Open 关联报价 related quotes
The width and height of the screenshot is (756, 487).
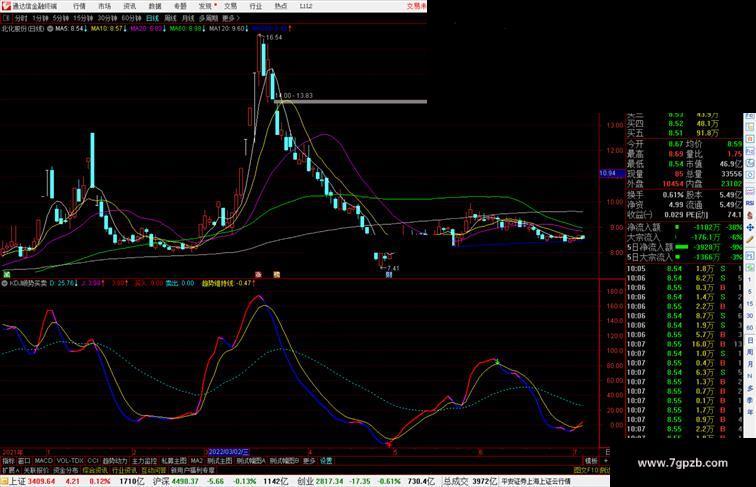click(36, 470)
